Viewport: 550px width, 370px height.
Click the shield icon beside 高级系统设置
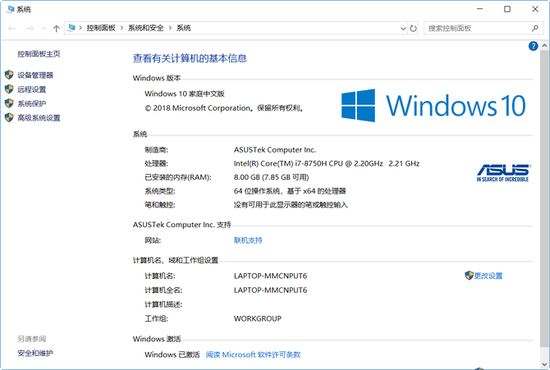click(x=9, y=117)
